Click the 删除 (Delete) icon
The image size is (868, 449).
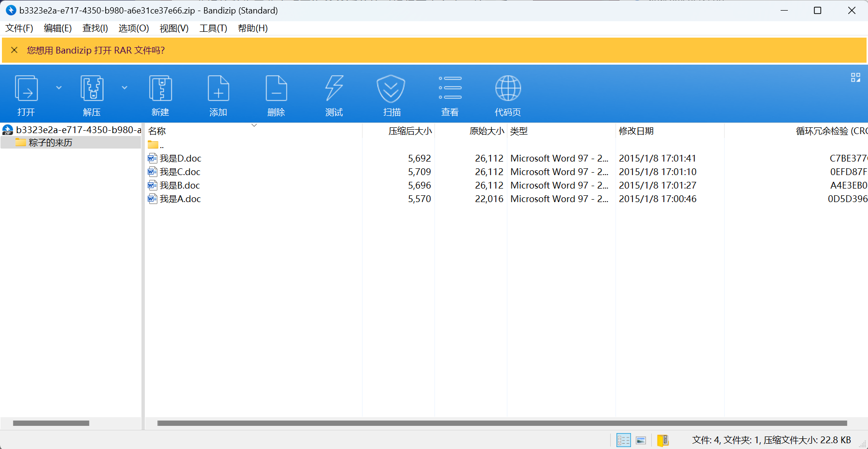pyautogui.click(x=276, y=88)
